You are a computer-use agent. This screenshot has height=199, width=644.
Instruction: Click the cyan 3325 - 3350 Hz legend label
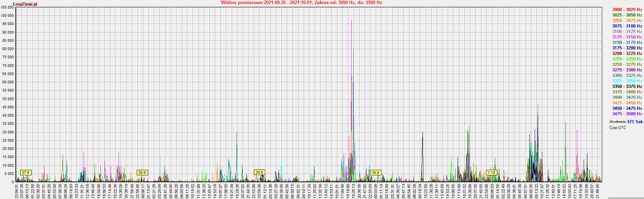(627, 81)
